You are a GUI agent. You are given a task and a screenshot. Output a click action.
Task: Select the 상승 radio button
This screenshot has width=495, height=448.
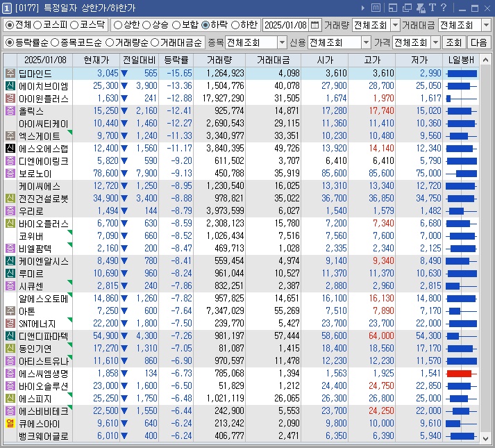(x=146, y=25)
